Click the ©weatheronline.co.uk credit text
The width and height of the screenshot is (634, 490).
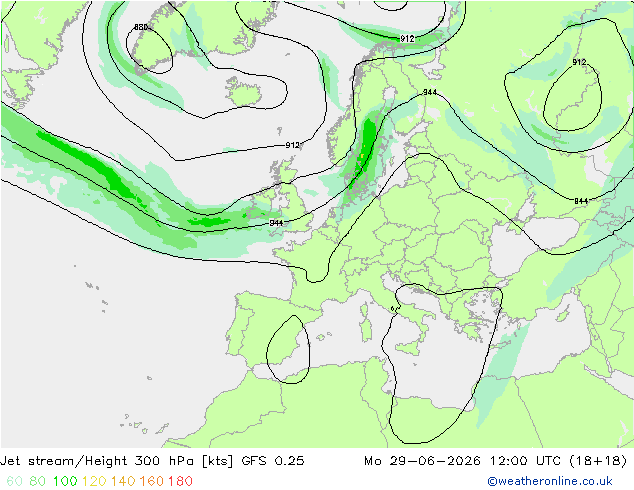[x=550, y=481]
